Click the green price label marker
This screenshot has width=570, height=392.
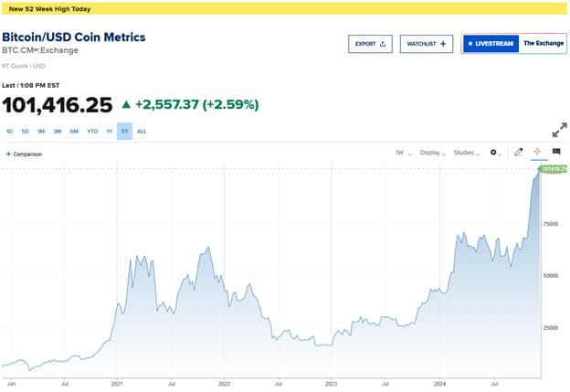pos(554,169)
